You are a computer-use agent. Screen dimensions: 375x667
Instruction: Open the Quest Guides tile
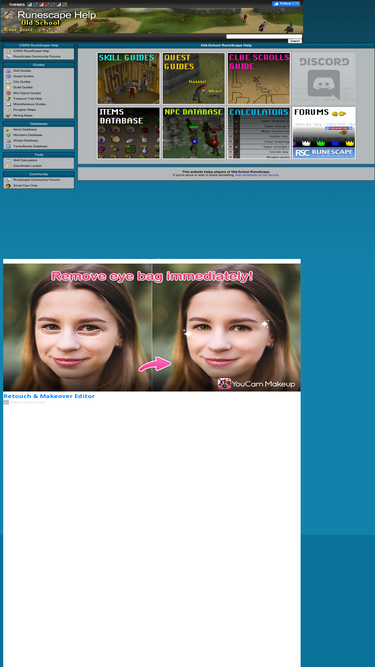pyautogui.click(x=194, y=79)
